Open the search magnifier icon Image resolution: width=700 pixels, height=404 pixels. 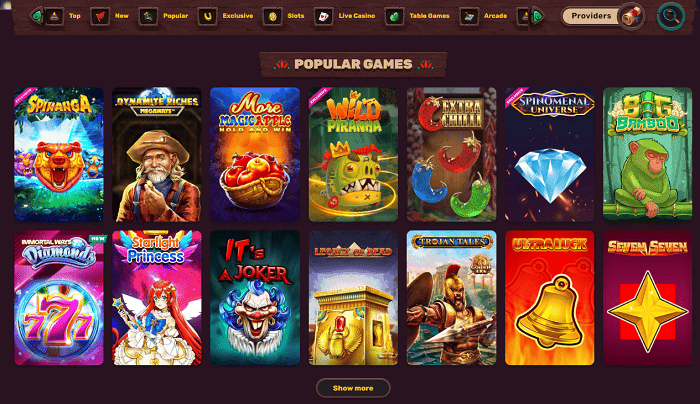point(671,17)
